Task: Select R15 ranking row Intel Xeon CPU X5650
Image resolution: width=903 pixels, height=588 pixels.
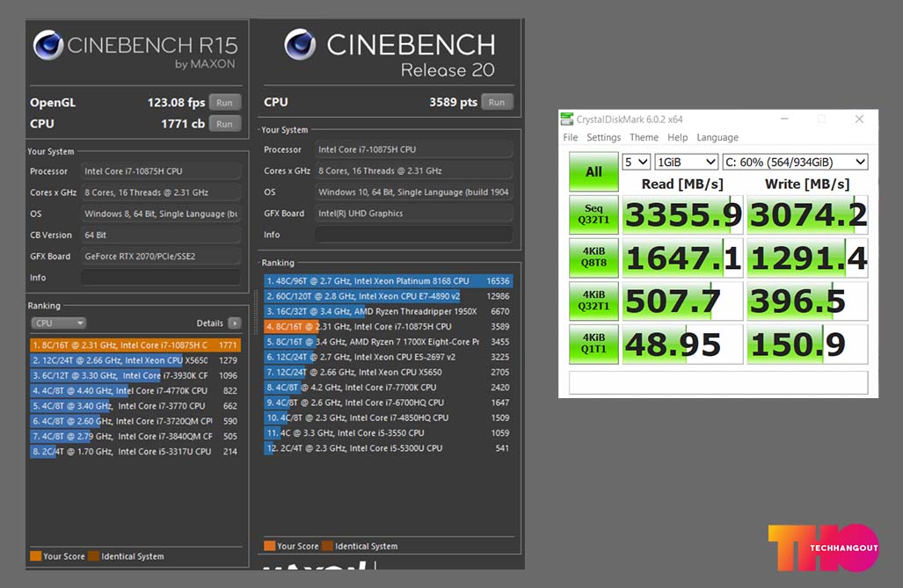Action: click(135, 360)
